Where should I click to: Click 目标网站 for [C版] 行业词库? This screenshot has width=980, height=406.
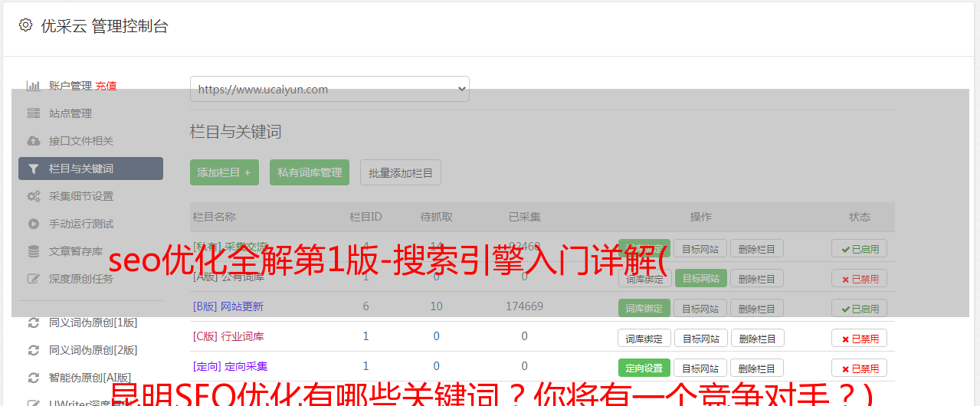coord(700,339)
